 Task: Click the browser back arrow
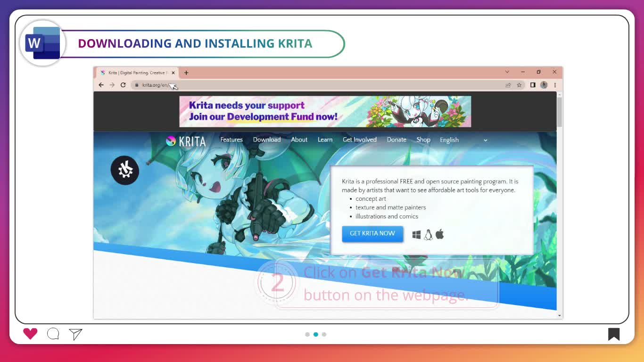101,85
